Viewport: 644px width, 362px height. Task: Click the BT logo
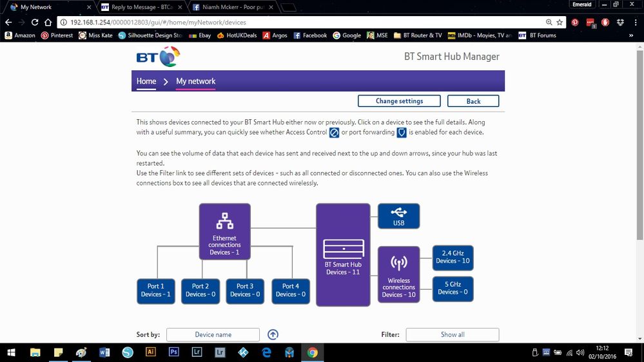[x=158, y=57]
